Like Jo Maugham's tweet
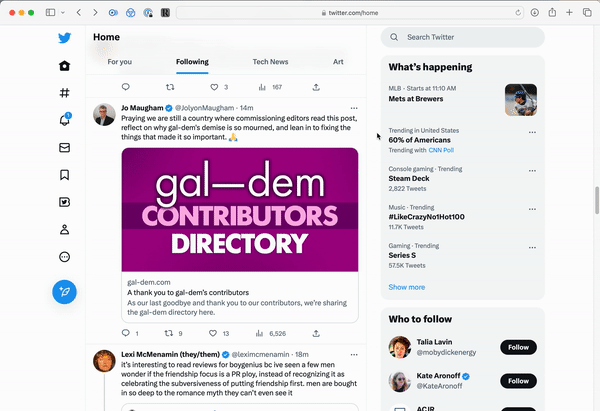Screen dimensions: 600x411 213,333
